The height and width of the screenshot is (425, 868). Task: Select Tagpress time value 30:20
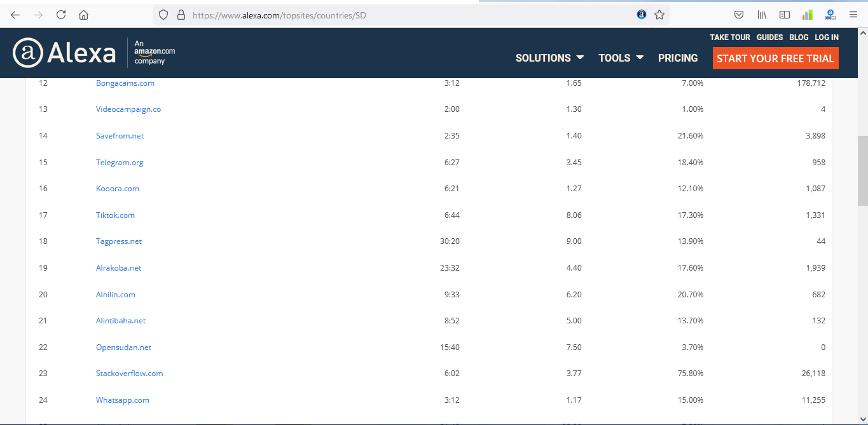coord(450,241)
